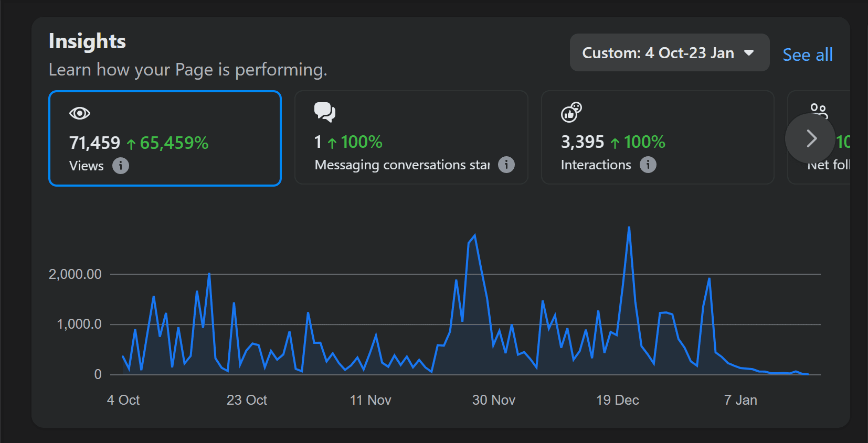The height and width of the screenshot is (443, 868).
Task: Click the eye icon in Views card
Action: click(x=80, y=113)
